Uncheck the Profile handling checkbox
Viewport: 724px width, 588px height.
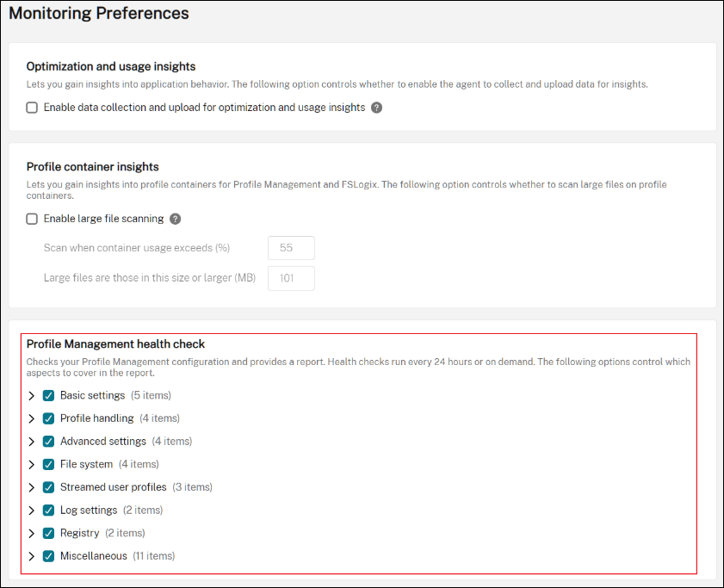pos(48,418)
